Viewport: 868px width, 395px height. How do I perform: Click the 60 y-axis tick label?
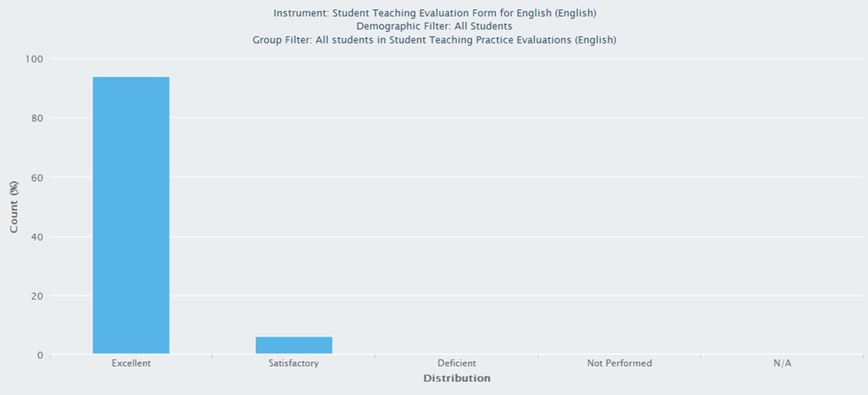coord(37,177)
